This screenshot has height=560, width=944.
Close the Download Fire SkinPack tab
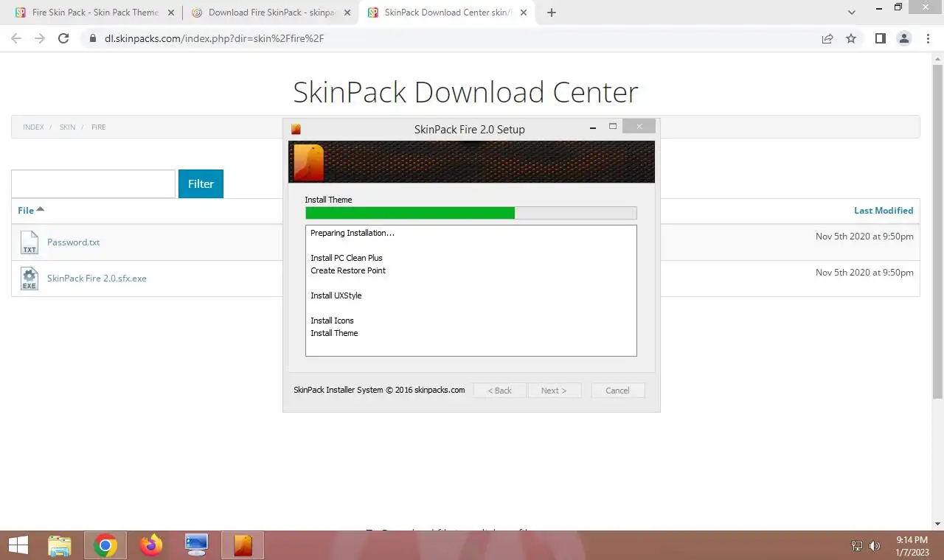coord(347,13)
